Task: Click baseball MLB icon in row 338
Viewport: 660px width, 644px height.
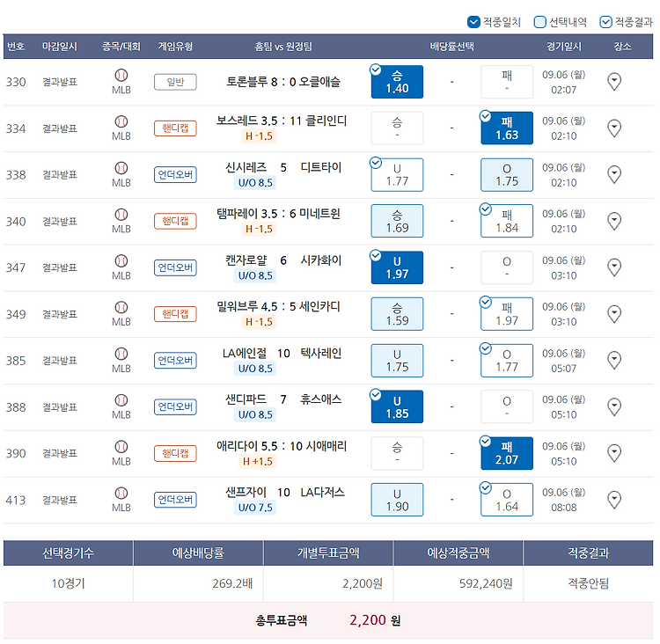Action: click(x=121, y=168)
